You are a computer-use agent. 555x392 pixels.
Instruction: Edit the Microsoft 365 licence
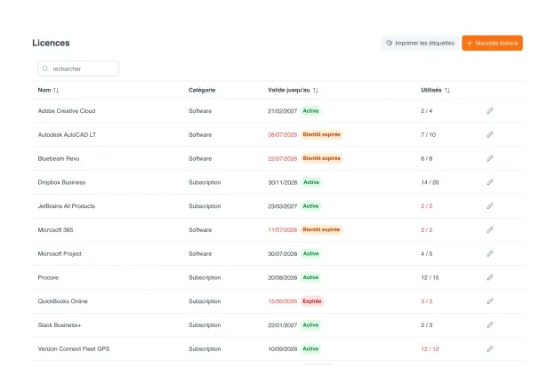click(x=489, y=229)
